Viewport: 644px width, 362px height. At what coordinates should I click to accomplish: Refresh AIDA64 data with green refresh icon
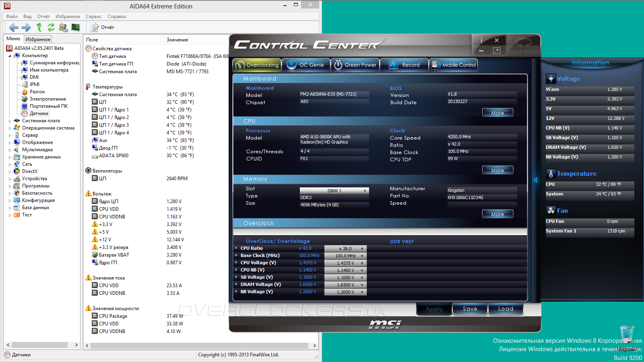point(51,27)
